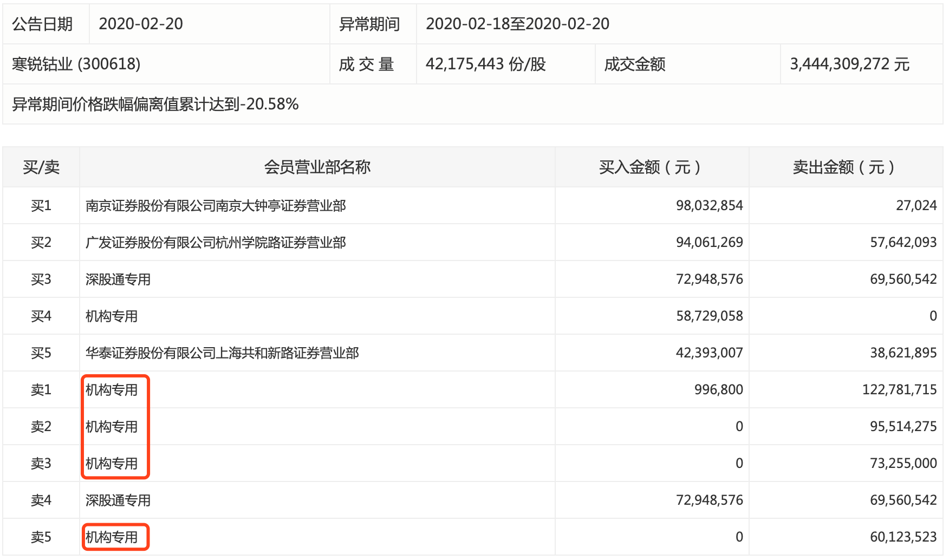Click the announcement date 2020-02-20
This screenshot has height=560, width=949.
pos(141,24)
